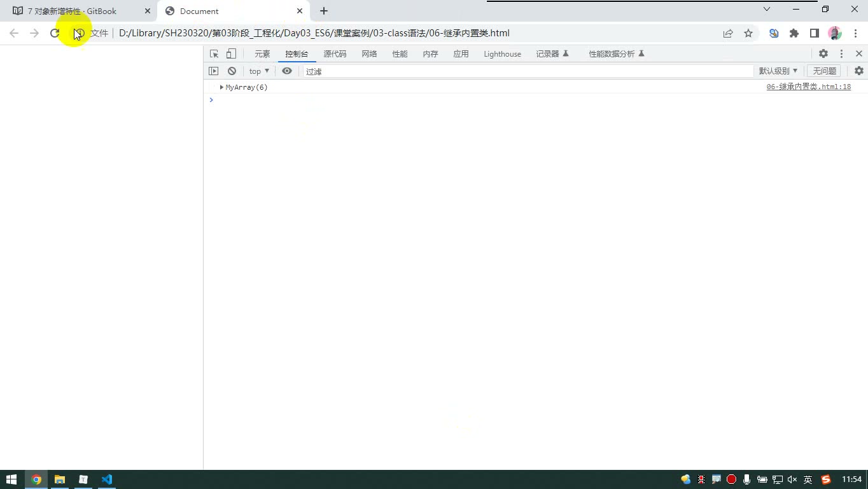Open a new browser tab
The height and width of the screenshot is (489, 868).
(x=324, y=11)
